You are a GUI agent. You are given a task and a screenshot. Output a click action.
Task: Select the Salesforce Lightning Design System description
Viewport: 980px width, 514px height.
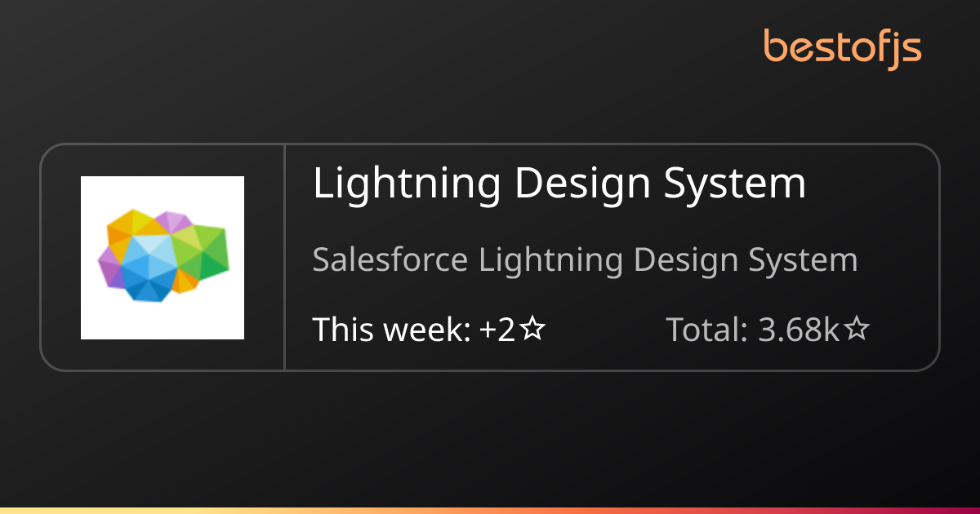(585, 260)
